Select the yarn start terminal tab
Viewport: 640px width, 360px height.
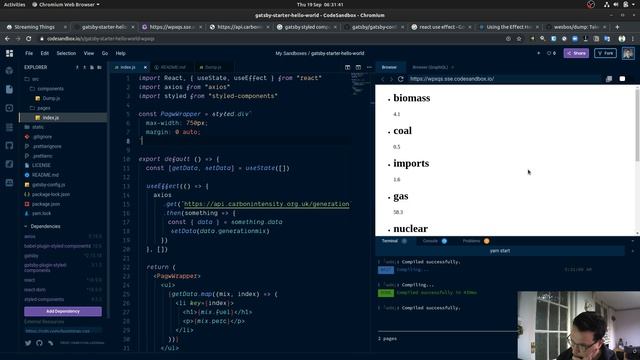(500, 251)
